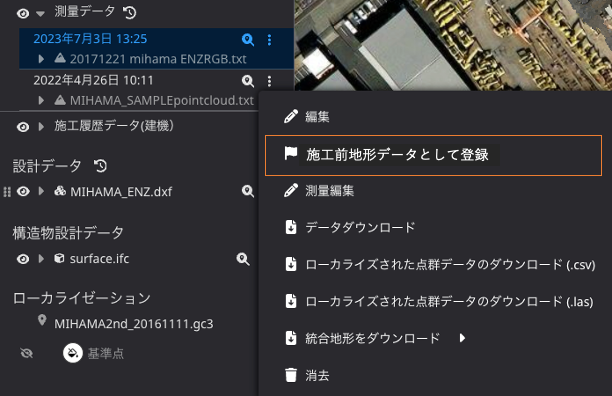Hide MIHAMA_ENZ.dxf with eye icon
The image size is (612, 396).
(x=23, y=191)
